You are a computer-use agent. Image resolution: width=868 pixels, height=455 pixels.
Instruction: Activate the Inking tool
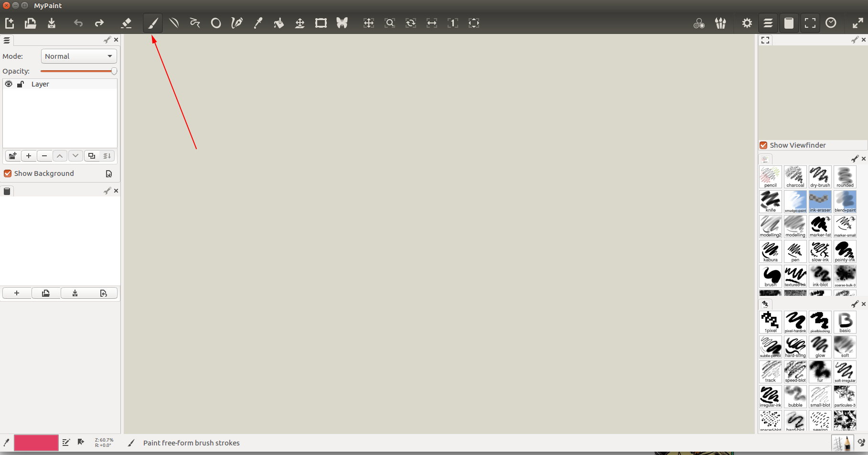(x=236, y=22)
